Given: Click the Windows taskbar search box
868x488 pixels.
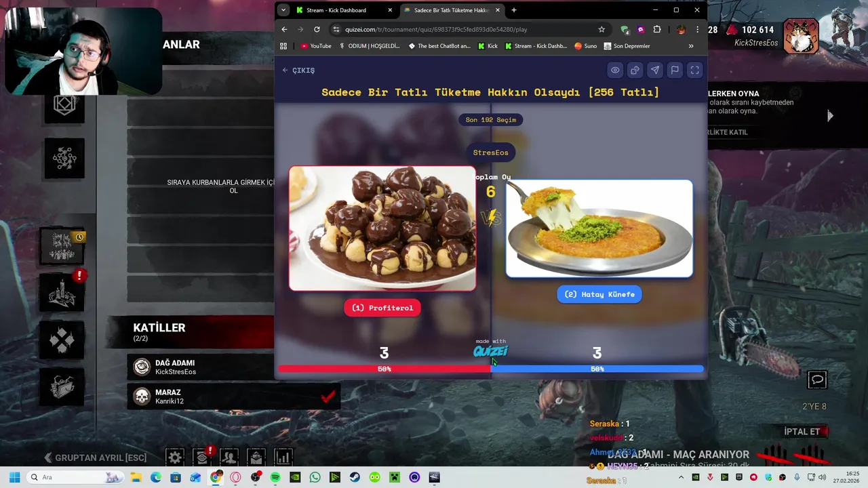Looking at the screenshot, I should pyautogui.click(x=76, y=477).
